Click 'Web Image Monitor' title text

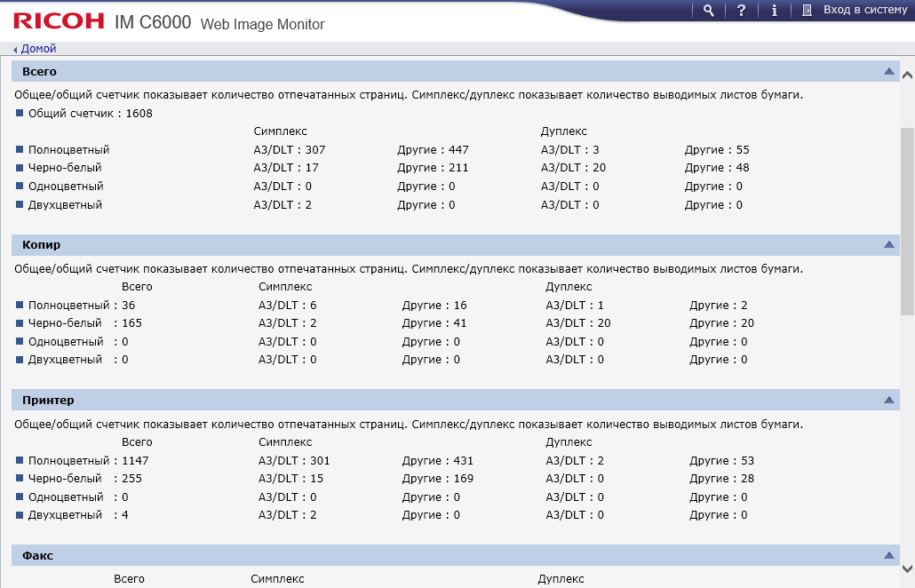[262, 24]
